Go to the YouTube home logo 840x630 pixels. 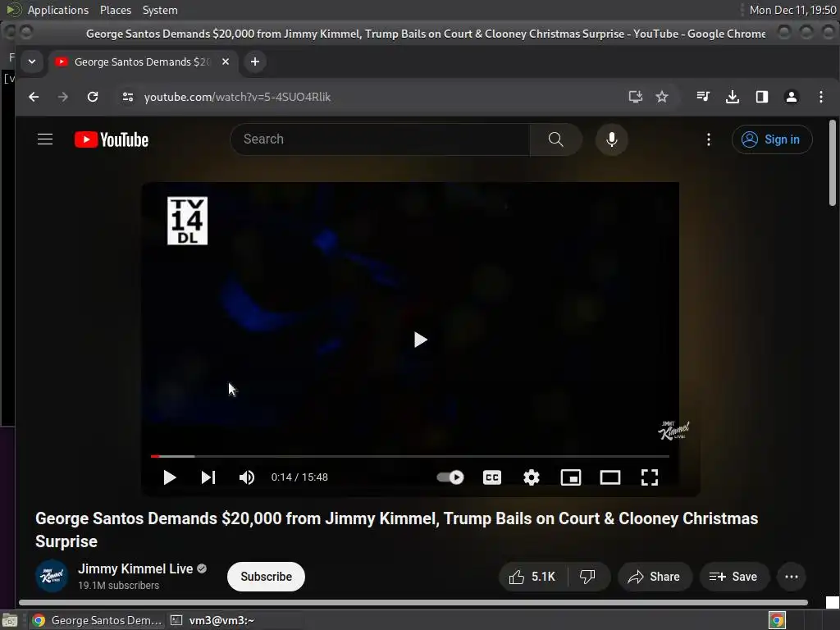[112, 139]
